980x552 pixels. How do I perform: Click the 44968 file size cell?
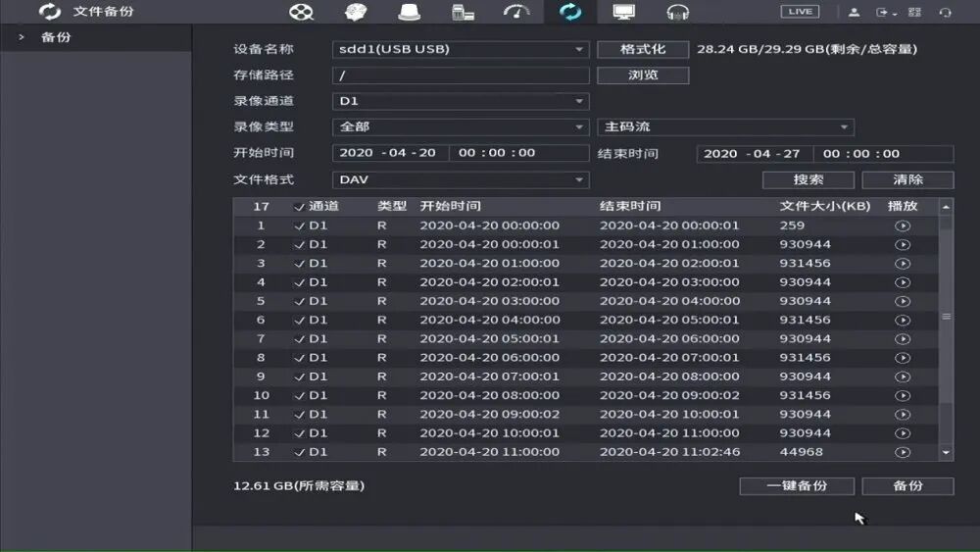(x=801, y=452)
